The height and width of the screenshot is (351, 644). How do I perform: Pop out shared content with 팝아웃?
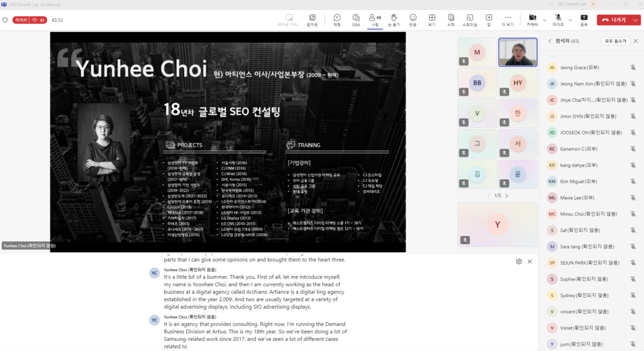coord(312,19)
